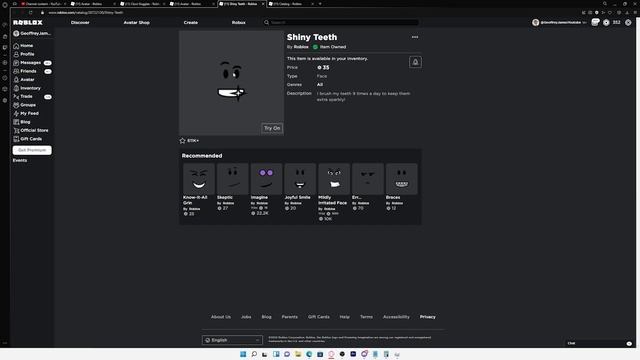640x360 pixels.
Task: Click the Shiny Teeth face preview image
Action: (231, 83)
